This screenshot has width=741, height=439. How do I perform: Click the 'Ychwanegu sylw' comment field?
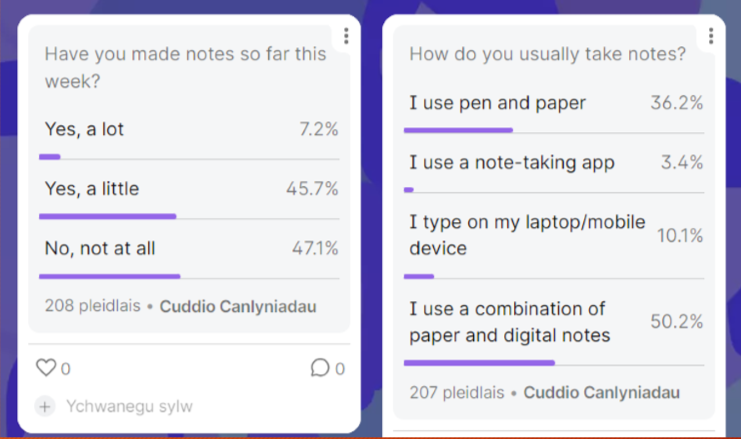129,406
